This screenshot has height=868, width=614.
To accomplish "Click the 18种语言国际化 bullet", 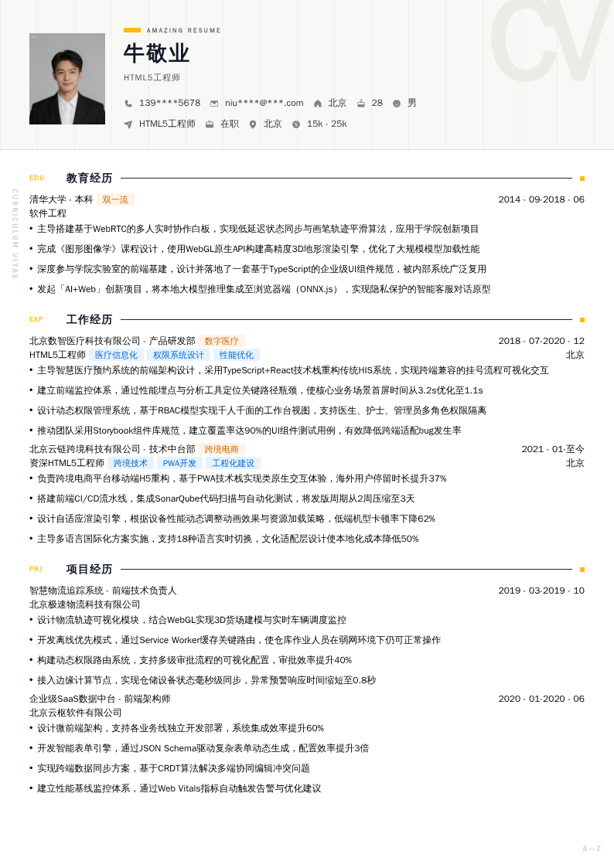I will coord(227,539).
